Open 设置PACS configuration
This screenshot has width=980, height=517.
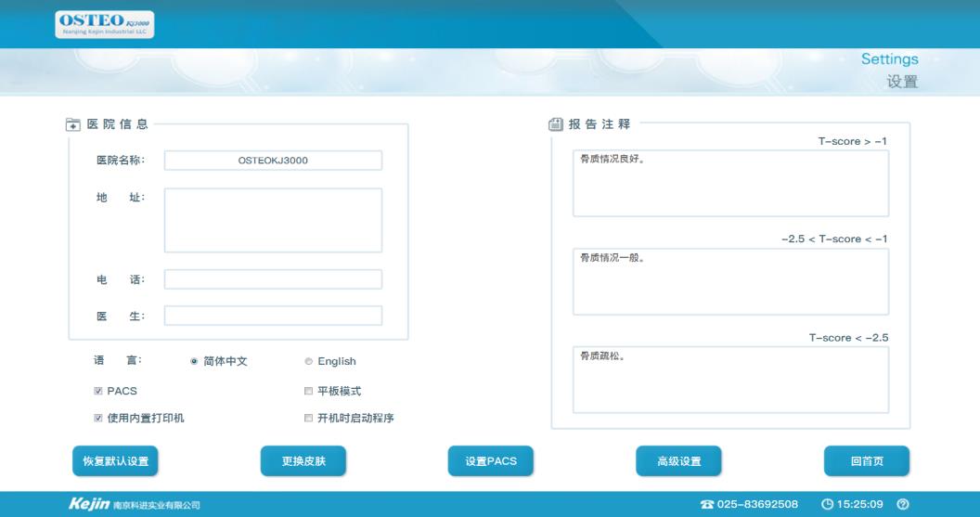pos(490,461)
